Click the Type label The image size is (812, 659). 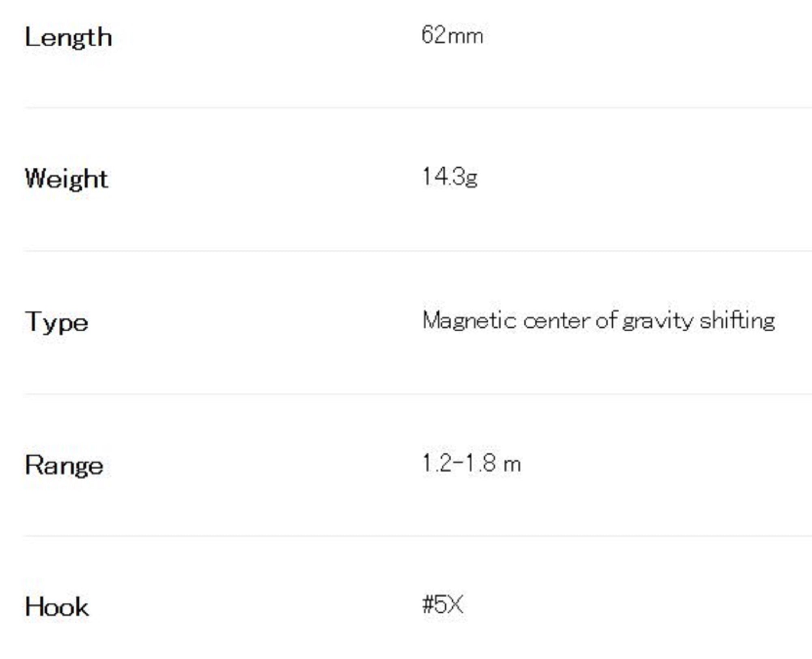tap(56, 322)
